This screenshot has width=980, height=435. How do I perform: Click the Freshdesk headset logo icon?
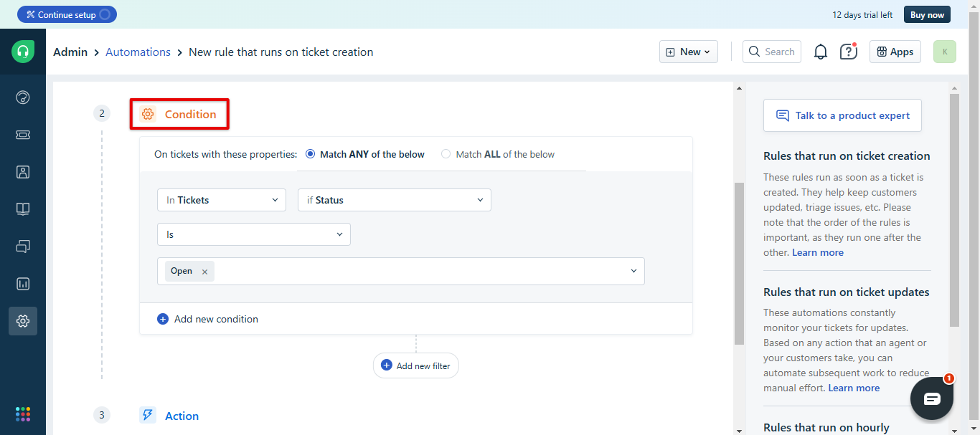point(23,52)
